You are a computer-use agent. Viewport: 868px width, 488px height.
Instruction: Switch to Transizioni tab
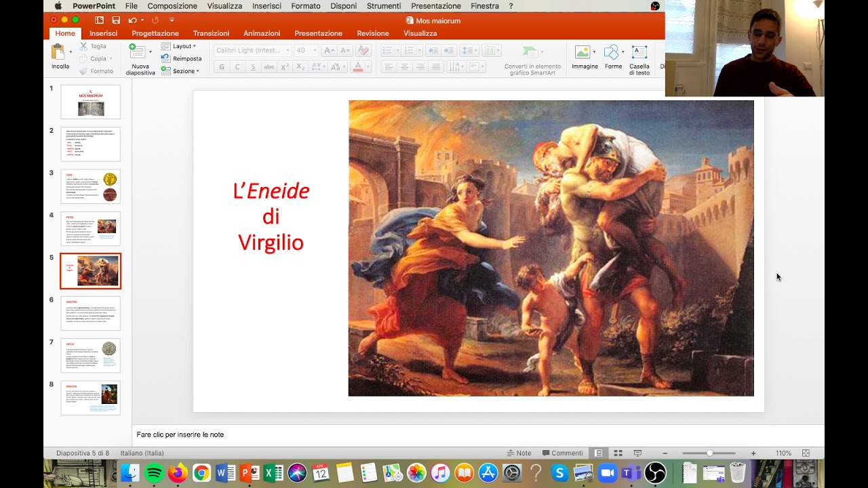coord(211,33)
